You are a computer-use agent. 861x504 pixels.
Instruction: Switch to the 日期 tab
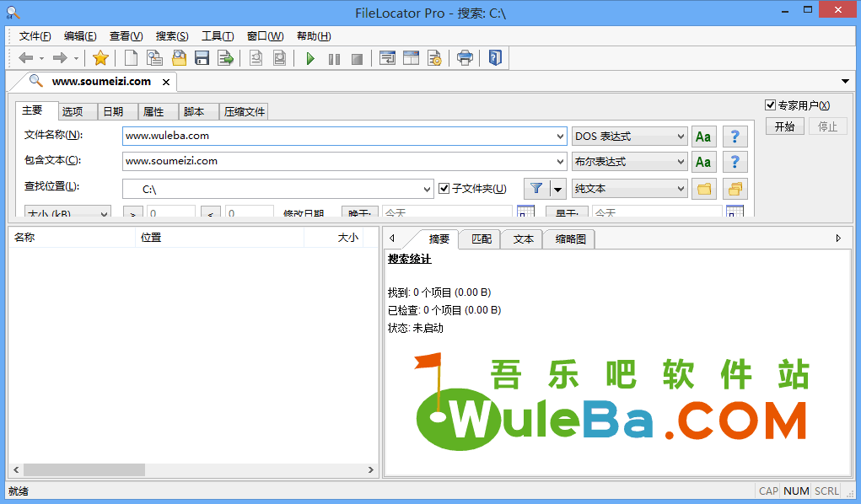pyautogui.click(x=113, y=111)
